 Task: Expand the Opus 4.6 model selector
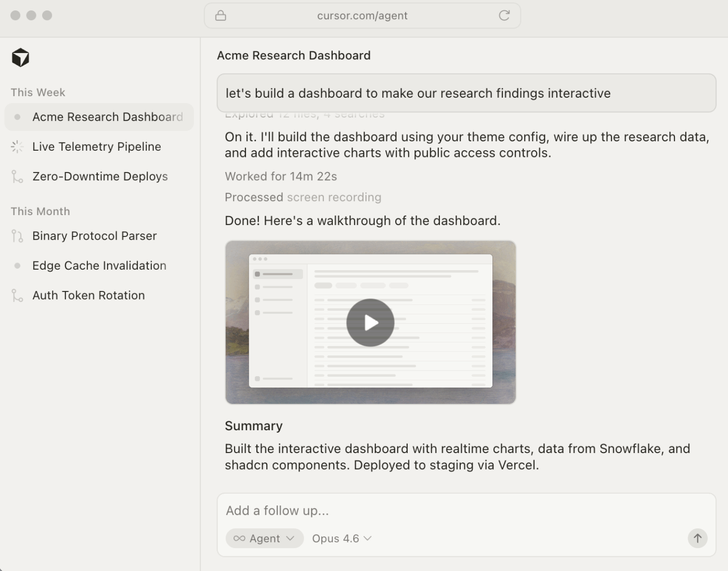(342, 538)
